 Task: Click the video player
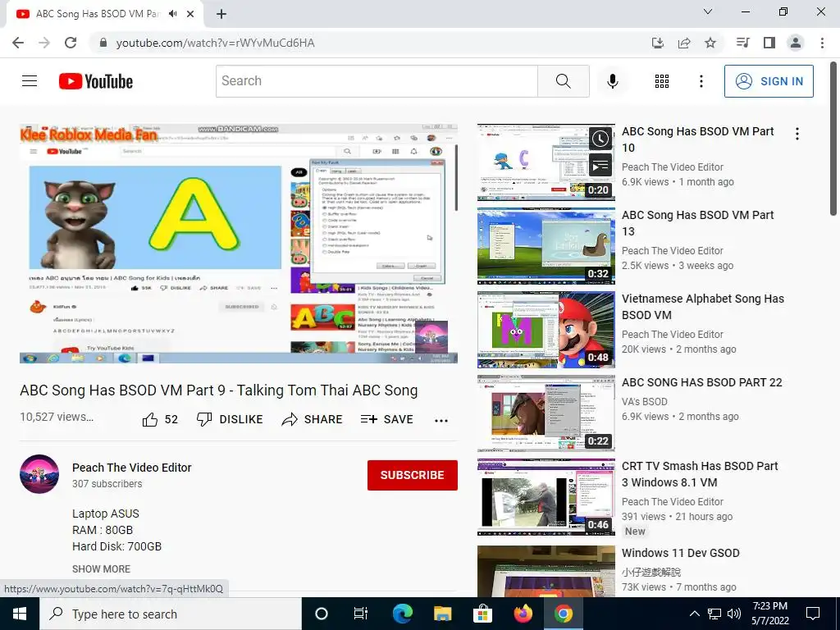pos(239,244)
